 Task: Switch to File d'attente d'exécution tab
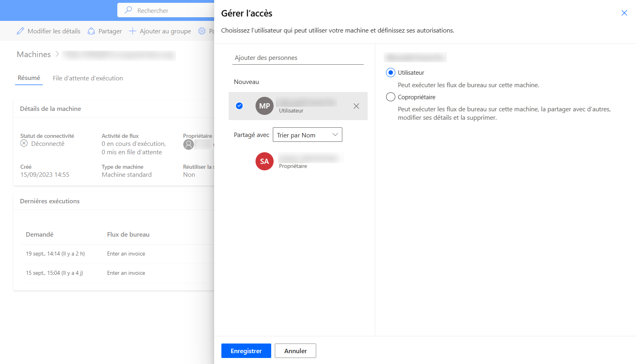88,78
